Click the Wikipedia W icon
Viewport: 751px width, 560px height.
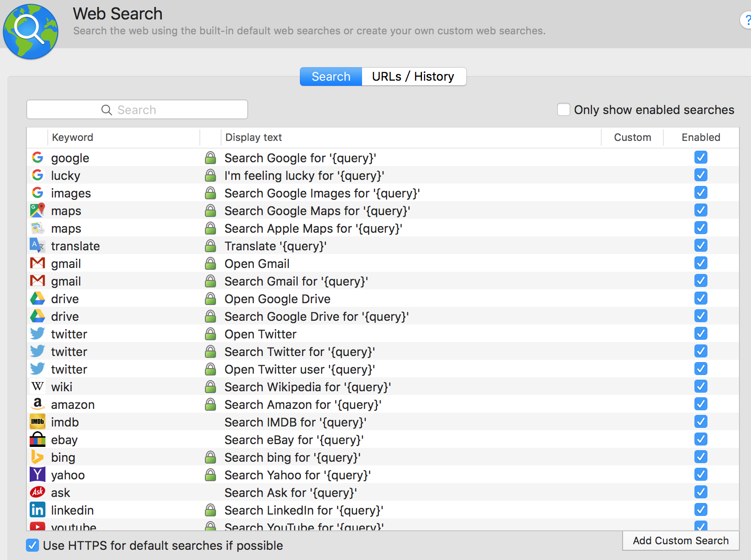(x=37, y=387)
